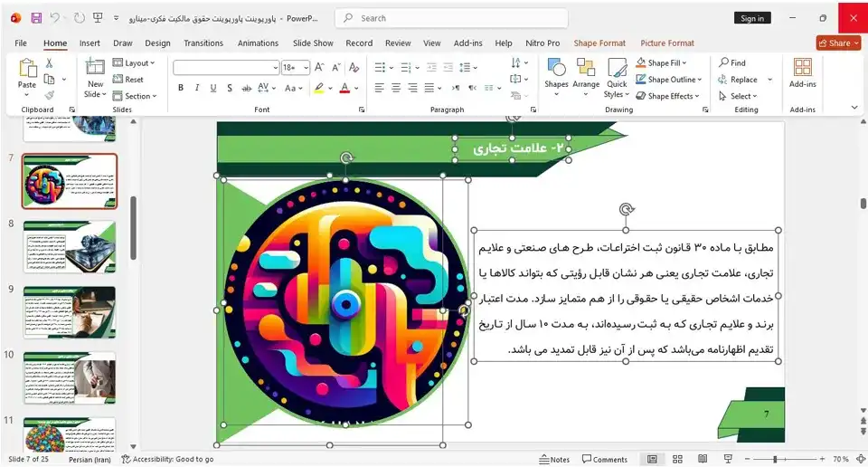Switch to the Design tab

coord(157,43)
